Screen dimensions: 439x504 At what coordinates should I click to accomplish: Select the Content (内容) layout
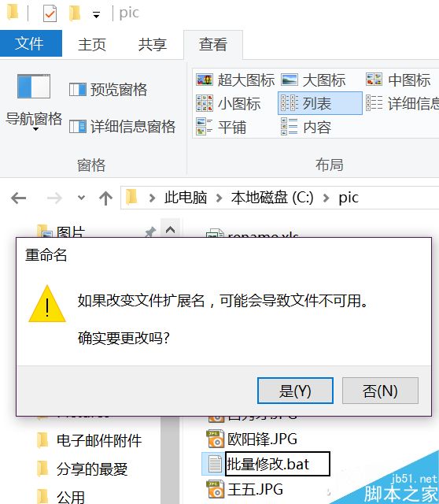(x=306, y=127)
